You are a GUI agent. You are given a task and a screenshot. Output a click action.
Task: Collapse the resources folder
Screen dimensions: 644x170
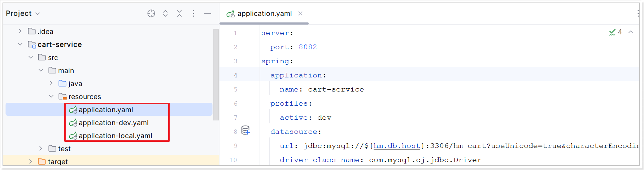click(51, 97)
